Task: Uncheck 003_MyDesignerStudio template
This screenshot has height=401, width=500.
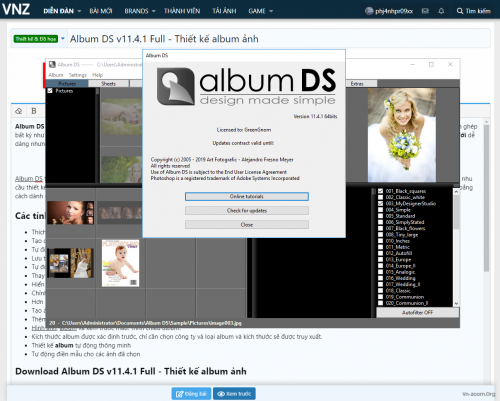Action: [x=380, y=203]
